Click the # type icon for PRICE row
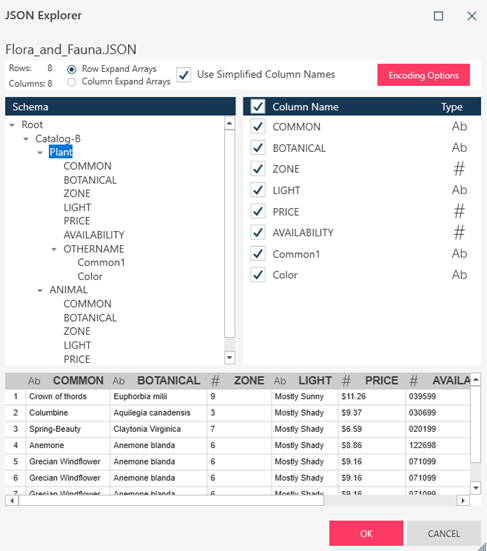Viewport: 487px width, 551px height. [459, 211]
